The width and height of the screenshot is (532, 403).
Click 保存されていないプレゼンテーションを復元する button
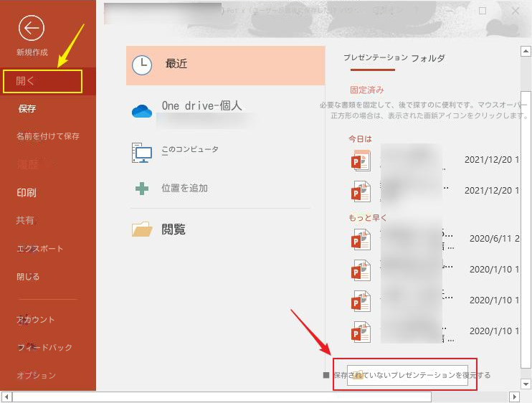(x=407, y=375)
